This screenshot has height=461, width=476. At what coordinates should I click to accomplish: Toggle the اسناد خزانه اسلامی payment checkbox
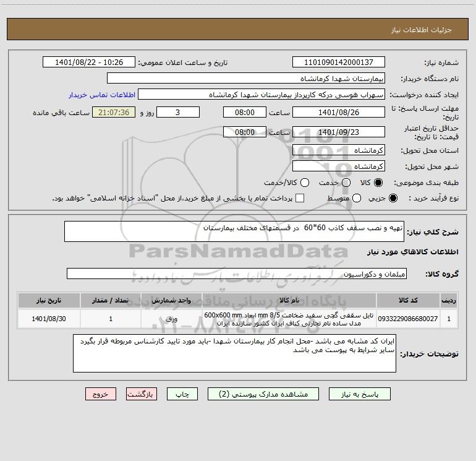point(300,198)
